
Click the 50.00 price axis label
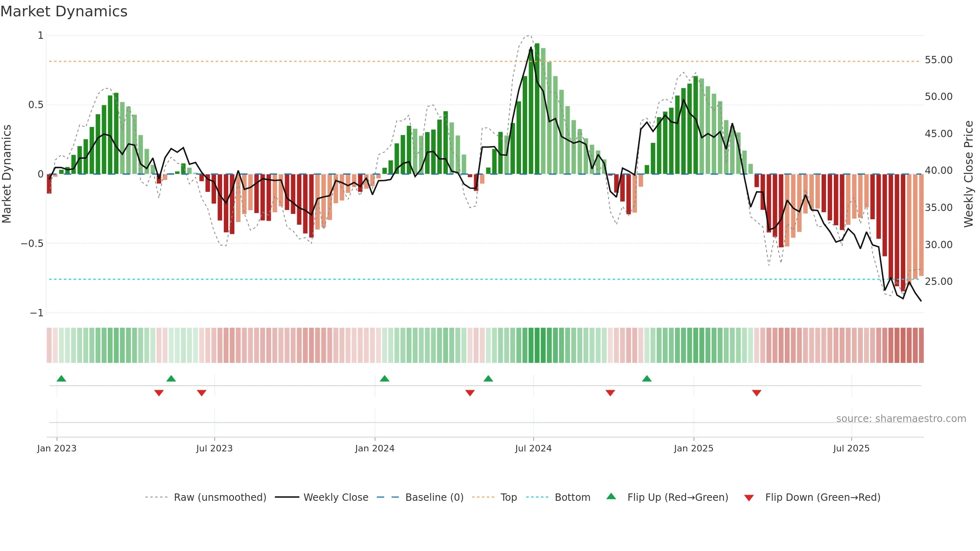[939, 97]
